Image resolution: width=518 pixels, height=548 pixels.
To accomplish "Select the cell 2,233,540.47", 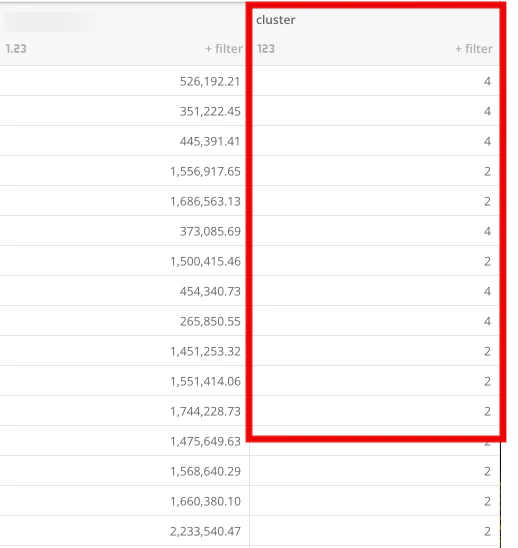I will (206, 532).
